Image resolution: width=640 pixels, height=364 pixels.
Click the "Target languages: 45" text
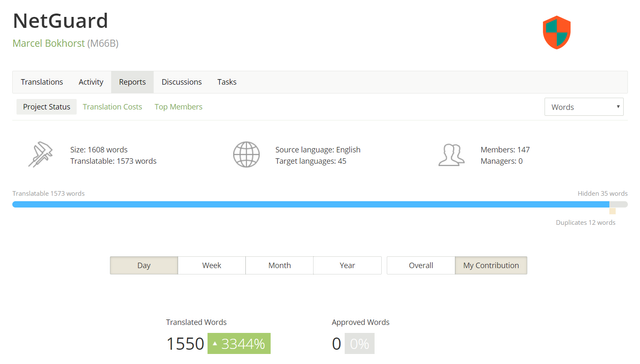tap(311, 161)
